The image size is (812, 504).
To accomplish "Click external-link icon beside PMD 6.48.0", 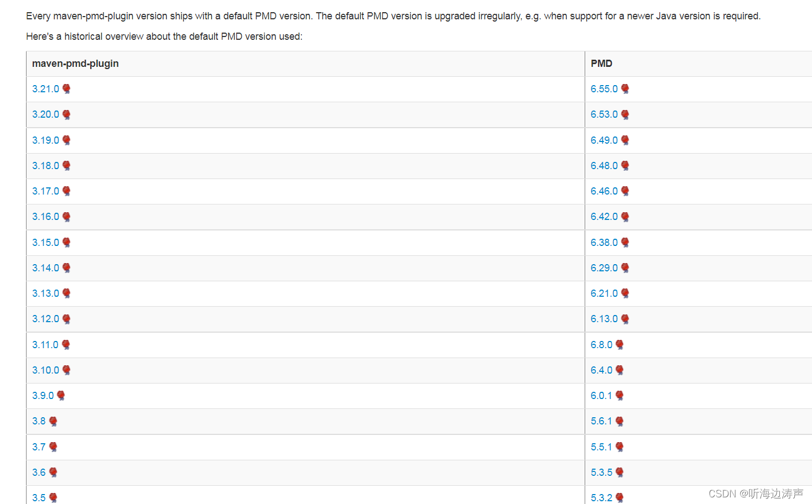I will 625,166.
